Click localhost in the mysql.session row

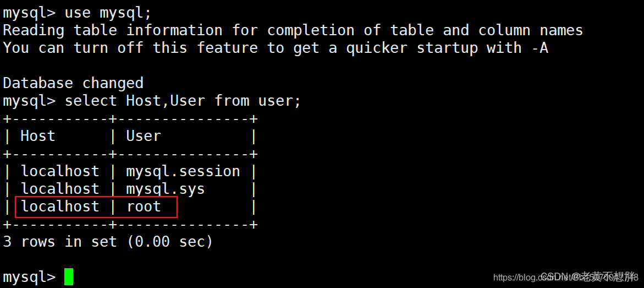[60, 171]
